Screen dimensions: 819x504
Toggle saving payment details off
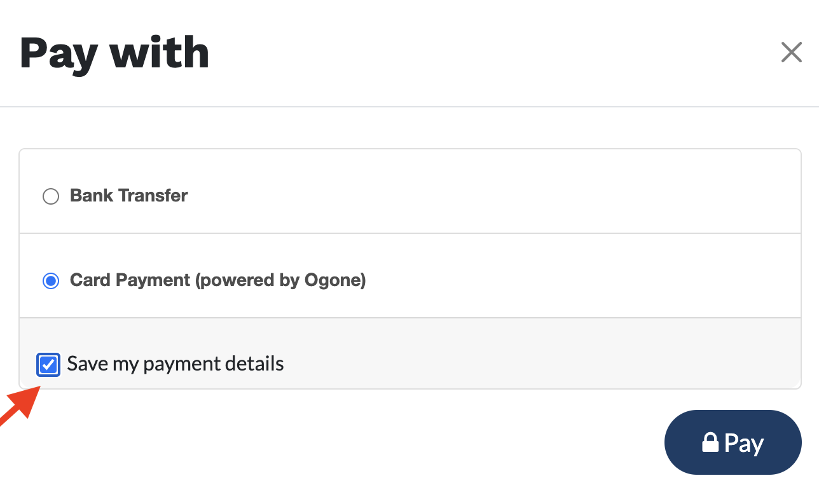point(48,365)
